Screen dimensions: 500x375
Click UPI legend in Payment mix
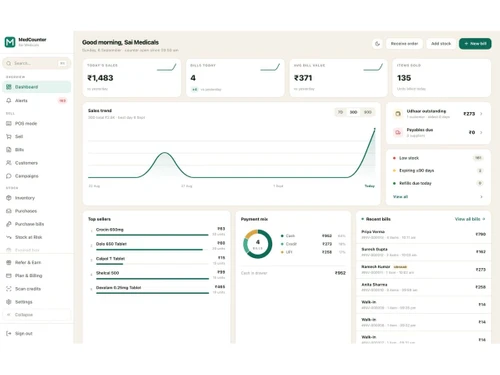point(313,252)
